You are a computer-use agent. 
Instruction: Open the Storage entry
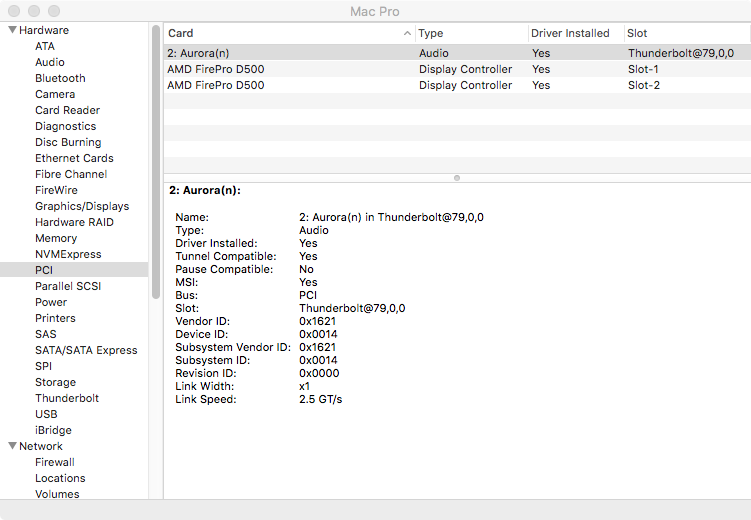(x=55, y=382)
